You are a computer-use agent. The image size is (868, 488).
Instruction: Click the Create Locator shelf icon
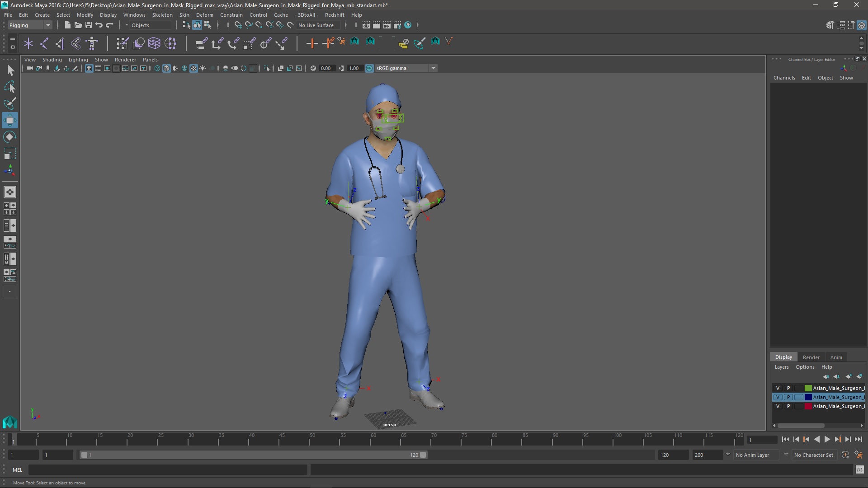[x=28, y=43]
